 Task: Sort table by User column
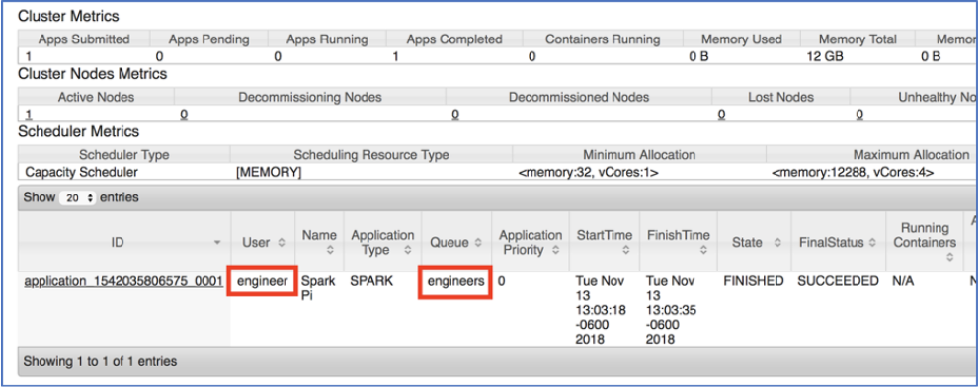(263, 242)
